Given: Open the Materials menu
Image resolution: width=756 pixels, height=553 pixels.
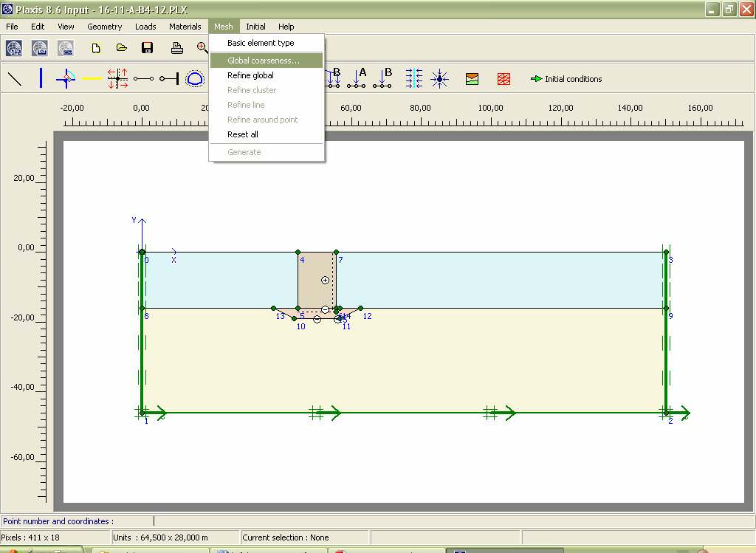Looking at the screenshot, I should coord(185,27).
